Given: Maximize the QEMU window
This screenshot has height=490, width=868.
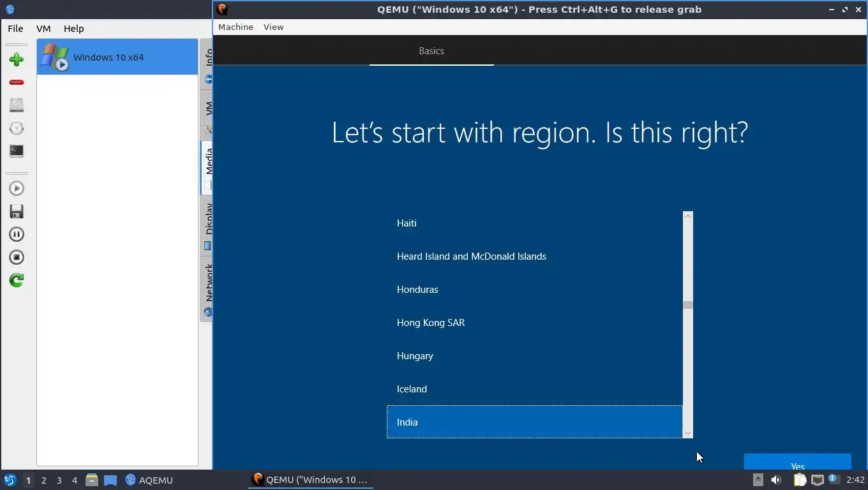Looking at the screenshot, I should (x=845, y=10).
